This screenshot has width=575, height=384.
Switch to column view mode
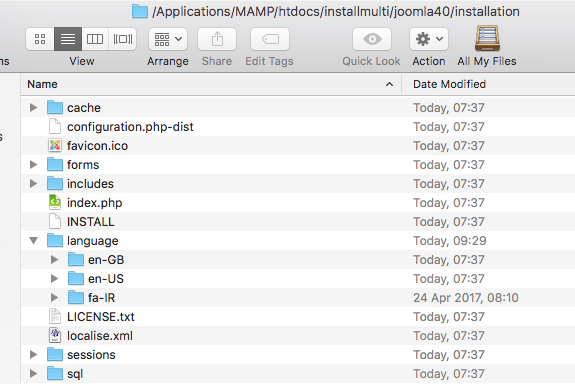tap(95, 39)
